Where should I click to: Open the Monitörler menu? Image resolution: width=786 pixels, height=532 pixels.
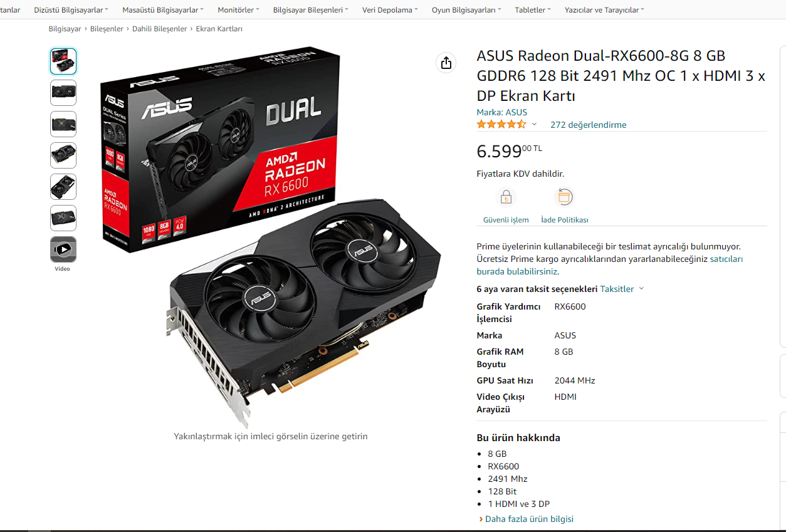tap(238, 10)
